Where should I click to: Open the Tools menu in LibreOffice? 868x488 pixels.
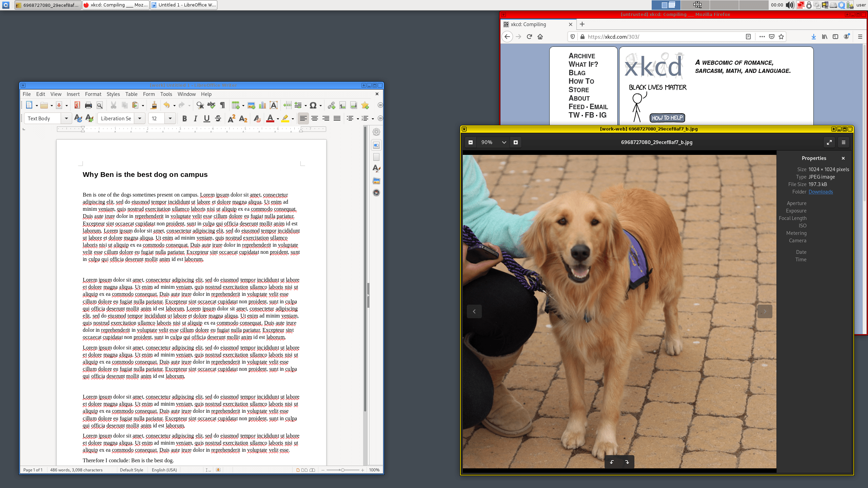166,94
